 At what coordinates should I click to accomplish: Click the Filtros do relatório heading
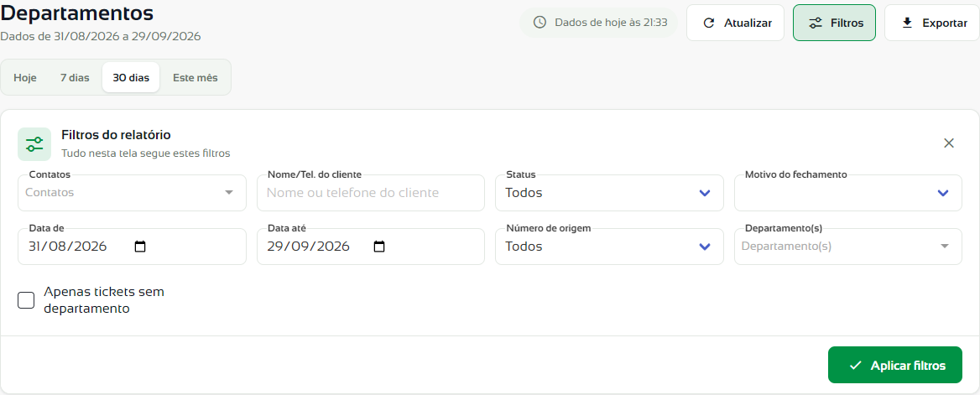(117, 134)
